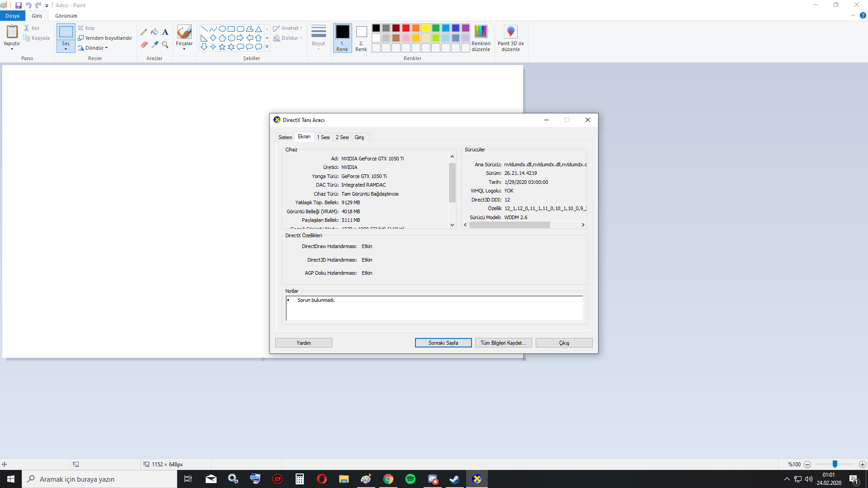Select the Text tool

pyautogui.click(x=165, y=32)
